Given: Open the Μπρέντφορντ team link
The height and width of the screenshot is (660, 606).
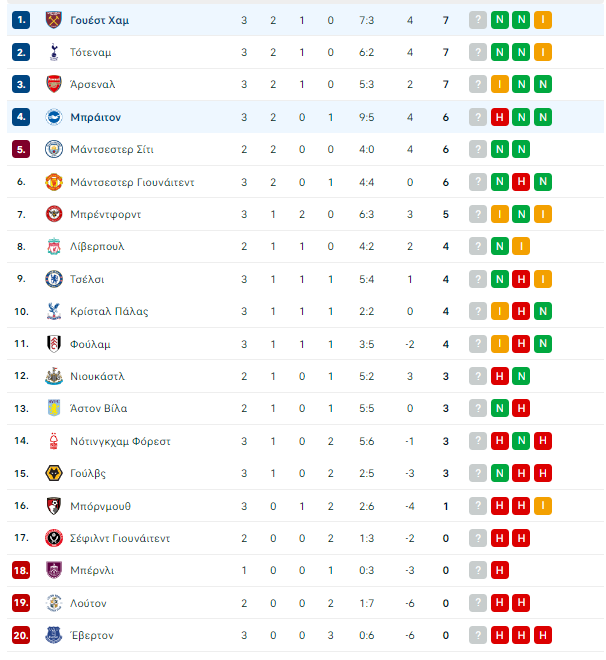Looking at the screenshot, I should click(x=106, y=215).
